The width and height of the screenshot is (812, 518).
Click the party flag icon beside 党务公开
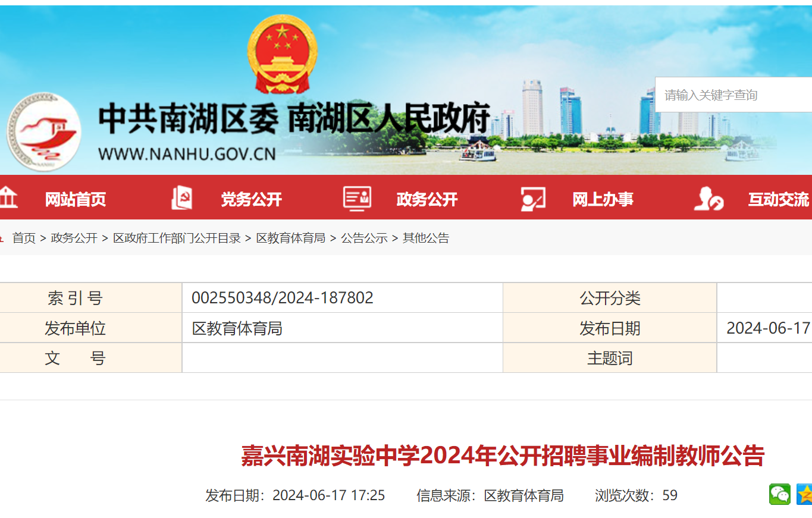point(181,198)
